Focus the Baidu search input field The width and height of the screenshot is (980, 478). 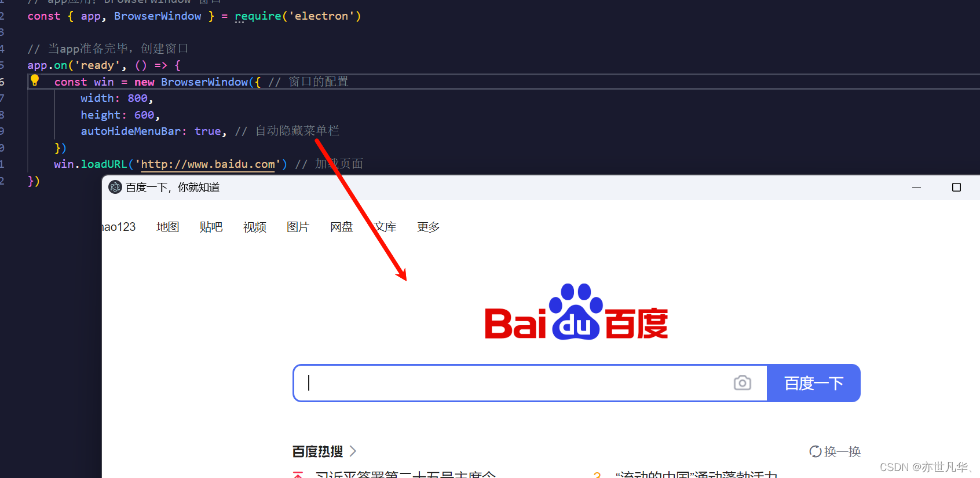point(530,383)
